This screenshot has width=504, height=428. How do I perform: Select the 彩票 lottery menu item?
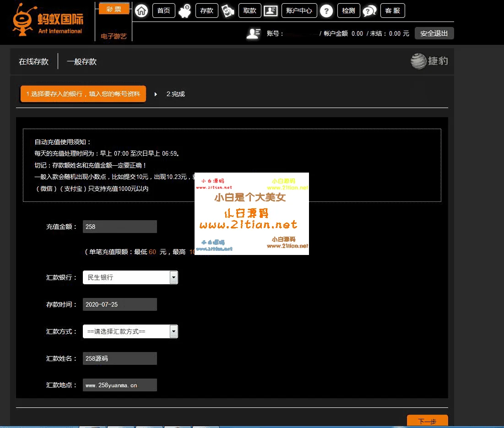click(x=114, y=9)
